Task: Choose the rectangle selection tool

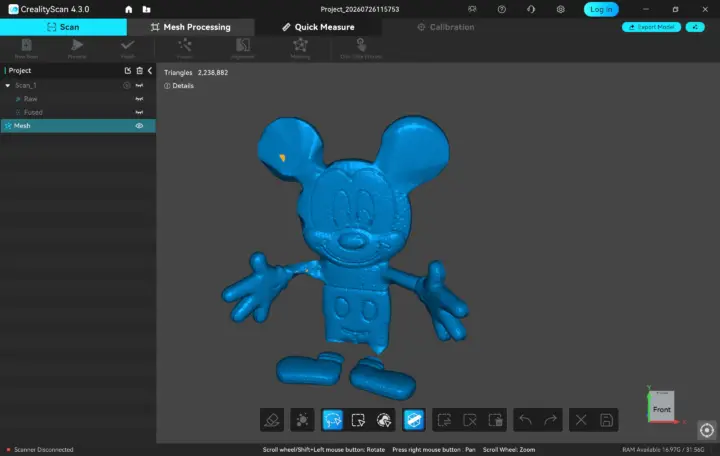Action: click(358, 420)
